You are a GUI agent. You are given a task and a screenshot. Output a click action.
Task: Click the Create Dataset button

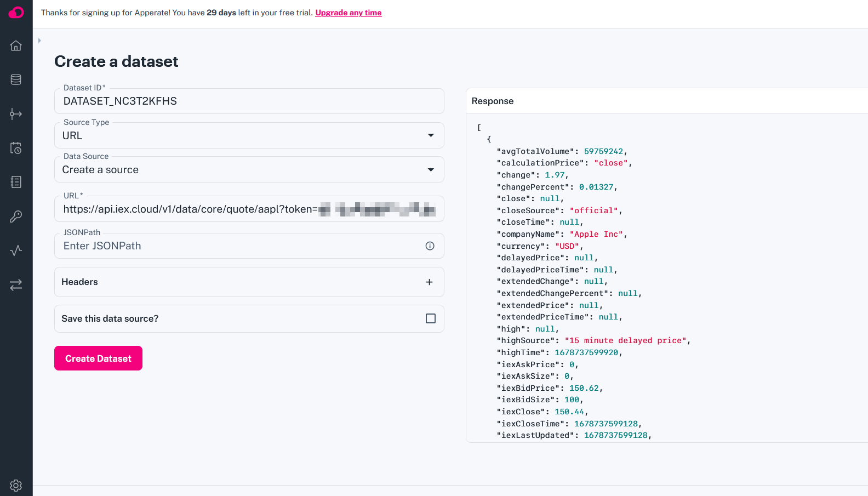[x=98, y=358]
